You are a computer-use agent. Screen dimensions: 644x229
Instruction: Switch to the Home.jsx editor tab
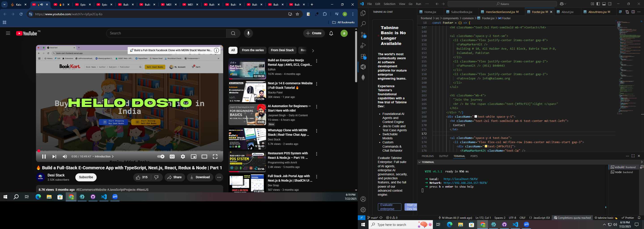coord(430,12)
